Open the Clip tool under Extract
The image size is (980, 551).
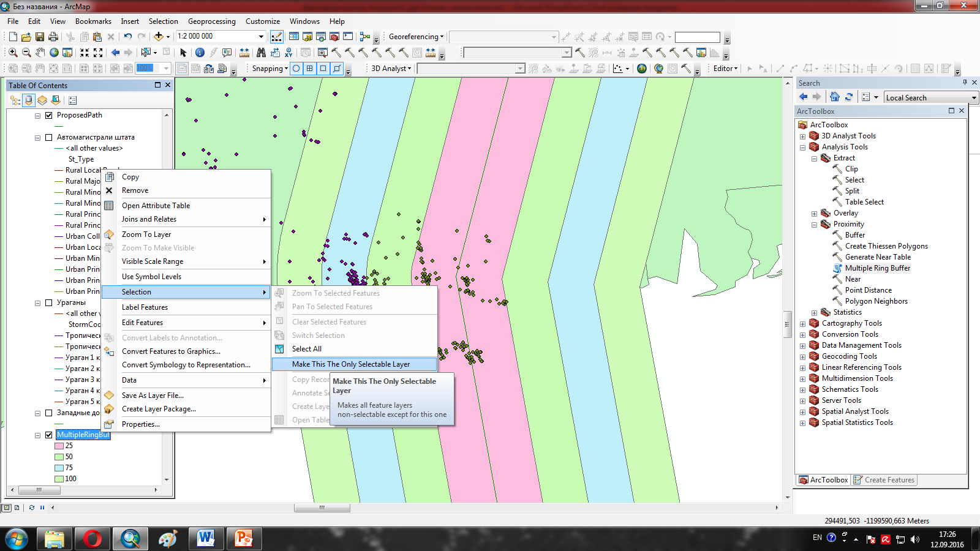pyautogui.click(x=851, y=169)
